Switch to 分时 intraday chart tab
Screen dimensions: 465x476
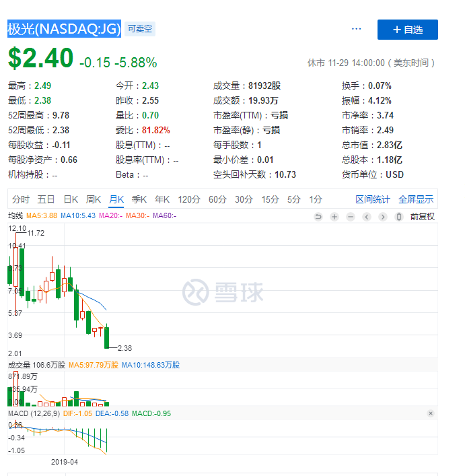(21, 199)
